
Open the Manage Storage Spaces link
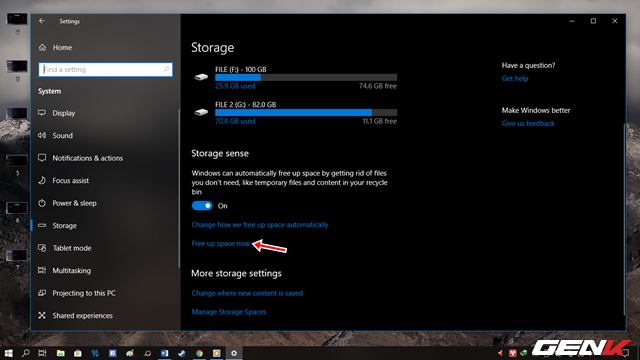pyautogui.click(x=229, y=312)
